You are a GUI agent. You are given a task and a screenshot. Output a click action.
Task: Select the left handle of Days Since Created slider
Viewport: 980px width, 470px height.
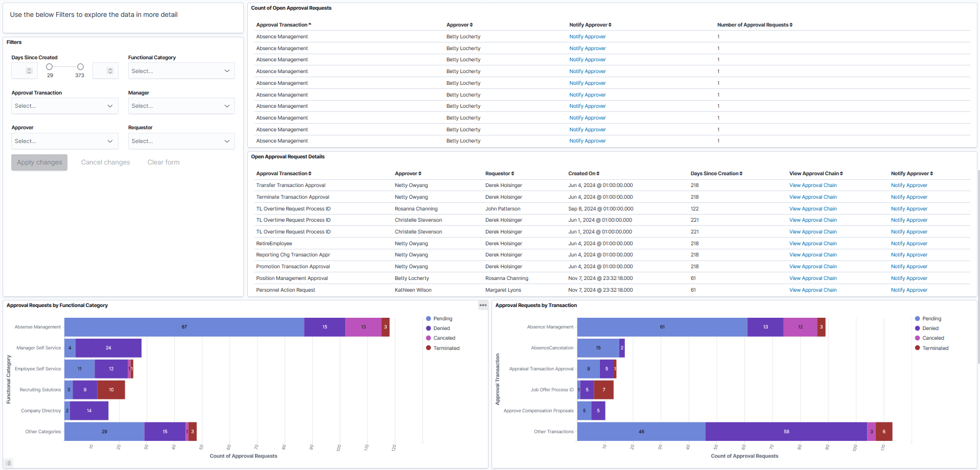pos(50,66)
